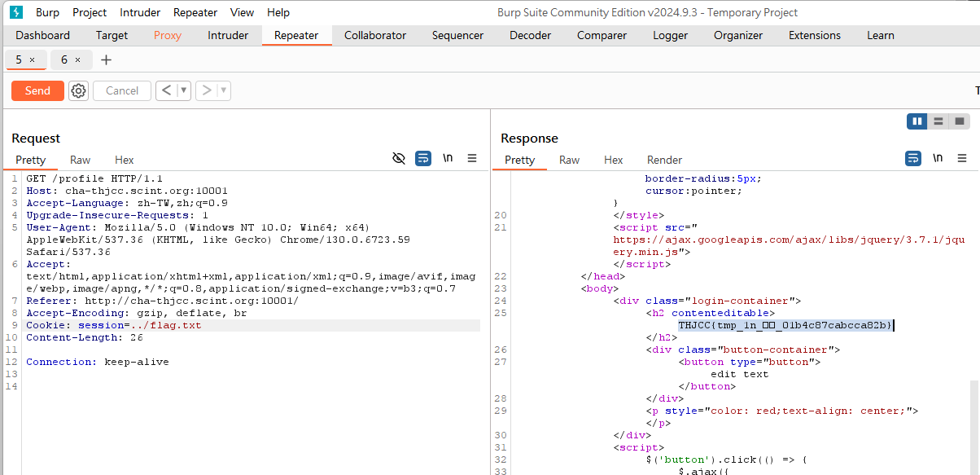Screen dimensions: 980x475
Task: Open back history dropdown arrow
Action: click(x=184, y=90)
